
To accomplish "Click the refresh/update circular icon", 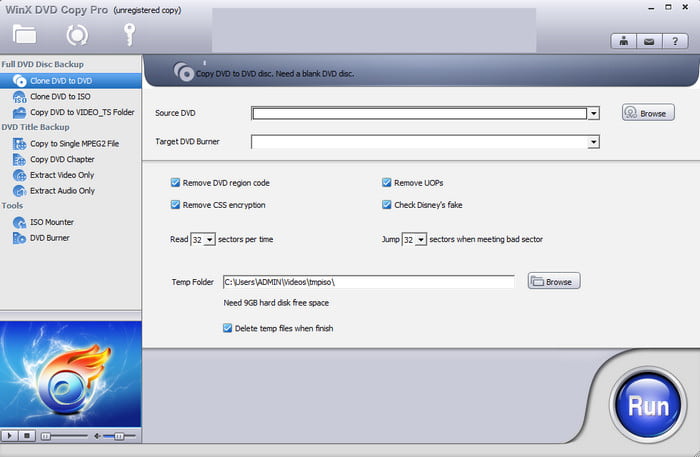I will pyautogui.click(x=77, y=35).
